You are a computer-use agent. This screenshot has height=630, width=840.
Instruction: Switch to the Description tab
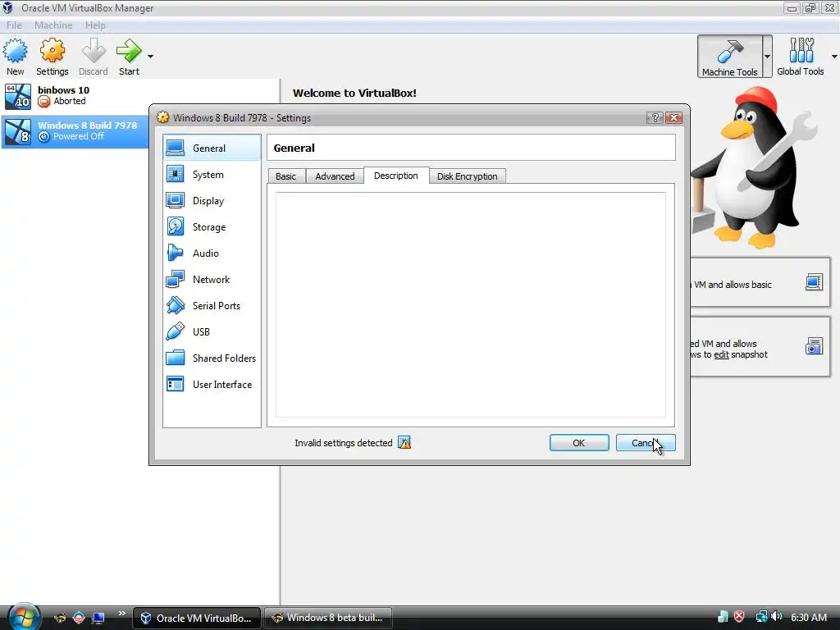tap(396, 176)
